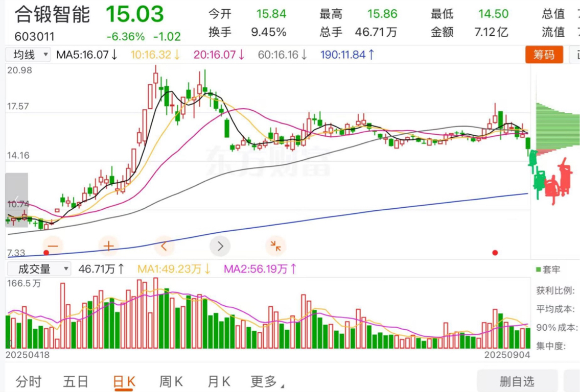Image resolution: width=580 pixels, height=392 pixels.
Task: Click the opening price 15.84
Action: tap(271, 14)
